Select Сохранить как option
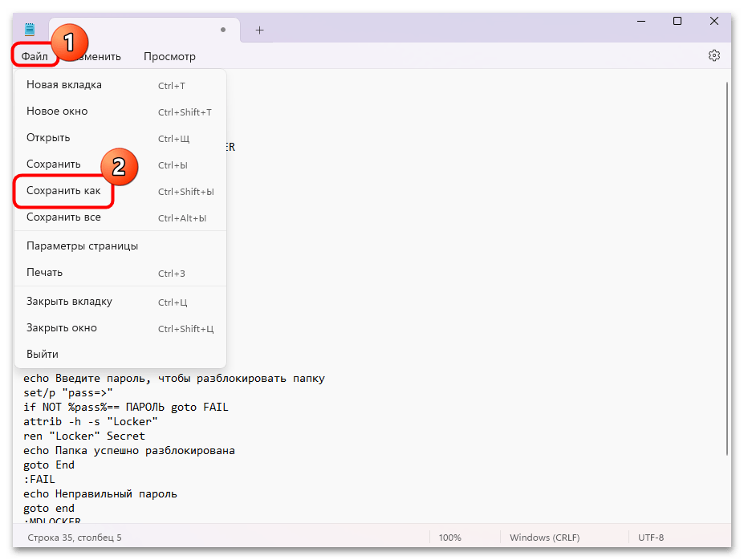Viewport: 744px width, 560px height. pyautogui.click(x=63, y=192)
